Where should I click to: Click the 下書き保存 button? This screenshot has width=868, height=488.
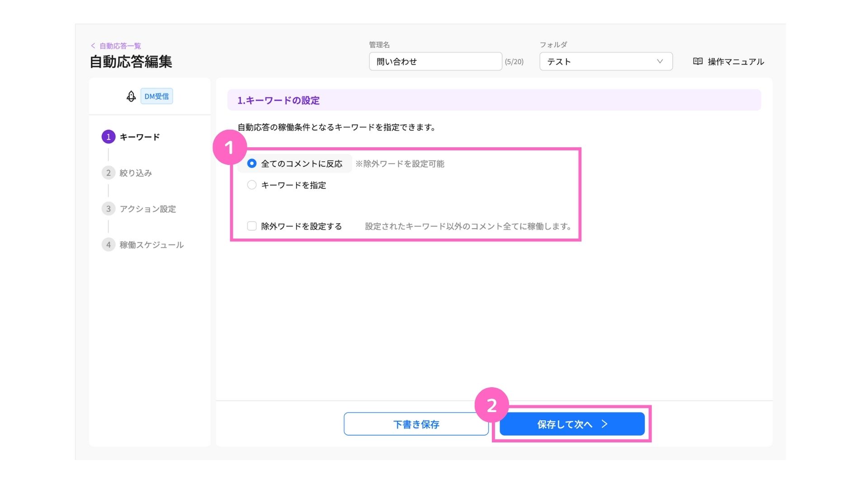(416, 424)
